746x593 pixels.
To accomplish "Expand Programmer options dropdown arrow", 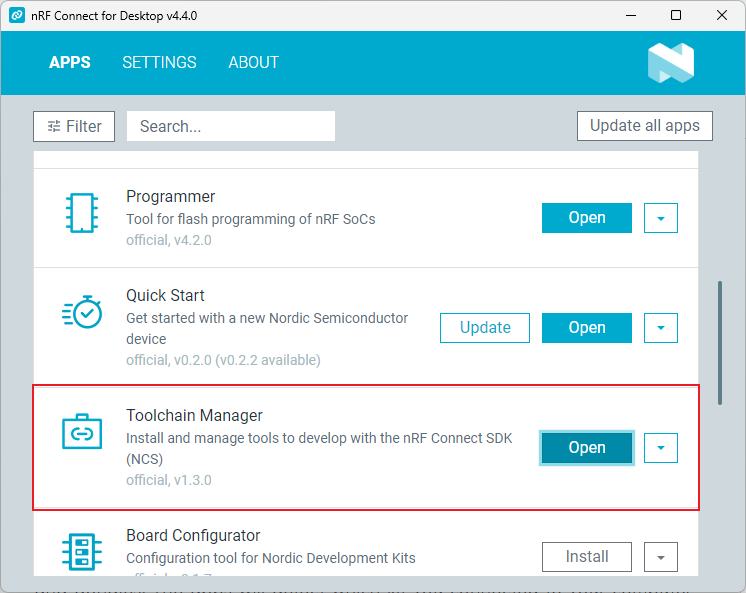I will (x=661, y=218).
